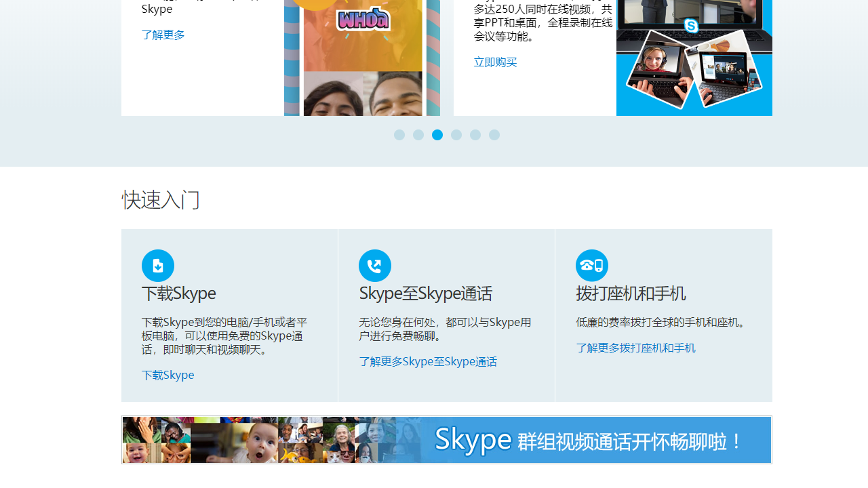Click the landline-and-mobile icon in the third card
This screenshot has height=488, width=868.
(x=591, y=265)
